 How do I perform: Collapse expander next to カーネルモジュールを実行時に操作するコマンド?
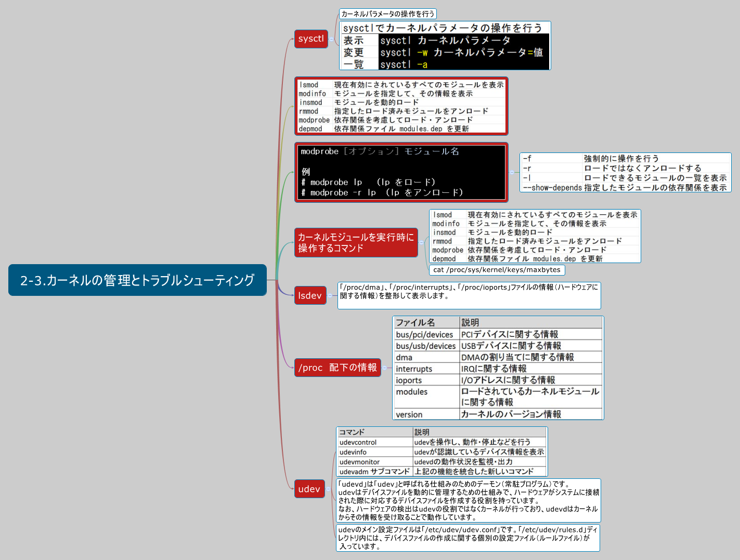click(x=421, y=242)
